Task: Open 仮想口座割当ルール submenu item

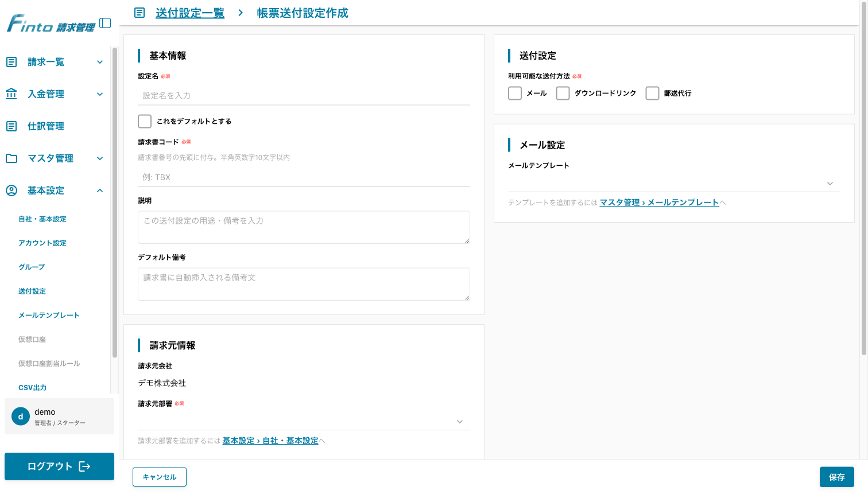Action: click(49, 364)
